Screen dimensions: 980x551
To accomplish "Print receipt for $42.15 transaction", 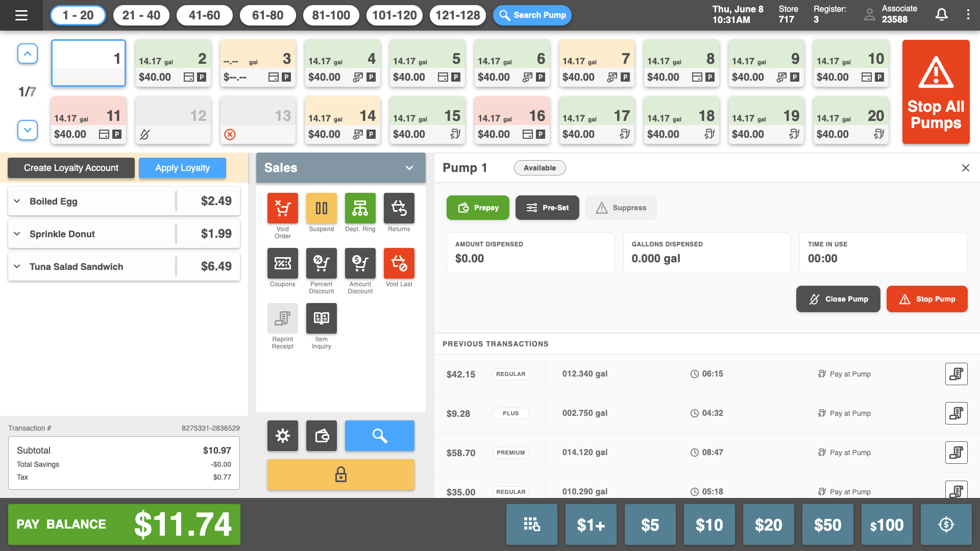I will pos(956,374).
